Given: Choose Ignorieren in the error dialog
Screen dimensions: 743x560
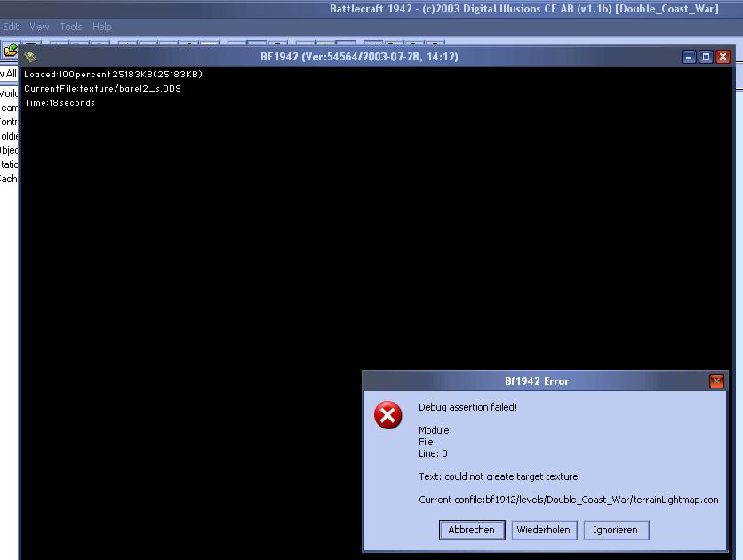Looking at the screenshot, I should 616,530.
